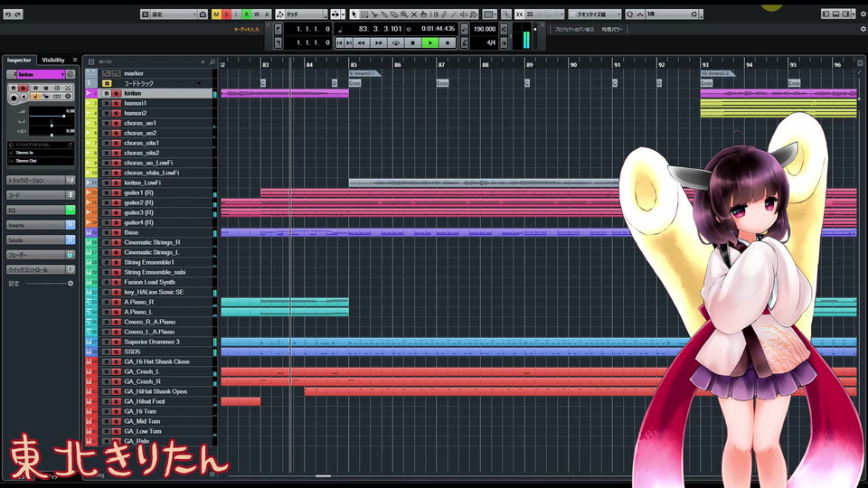
Task: Solo the kiritan track
Action: tap(117, 93)
